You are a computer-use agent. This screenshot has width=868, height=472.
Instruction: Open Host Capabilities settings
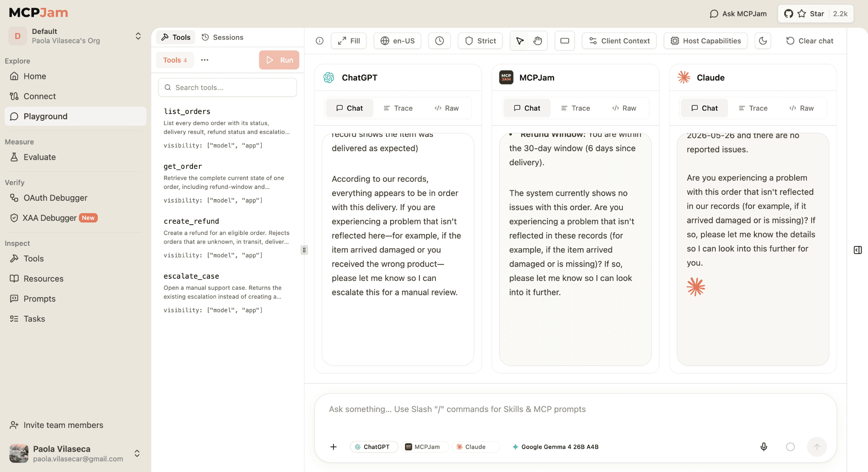(x=706, y=41)
